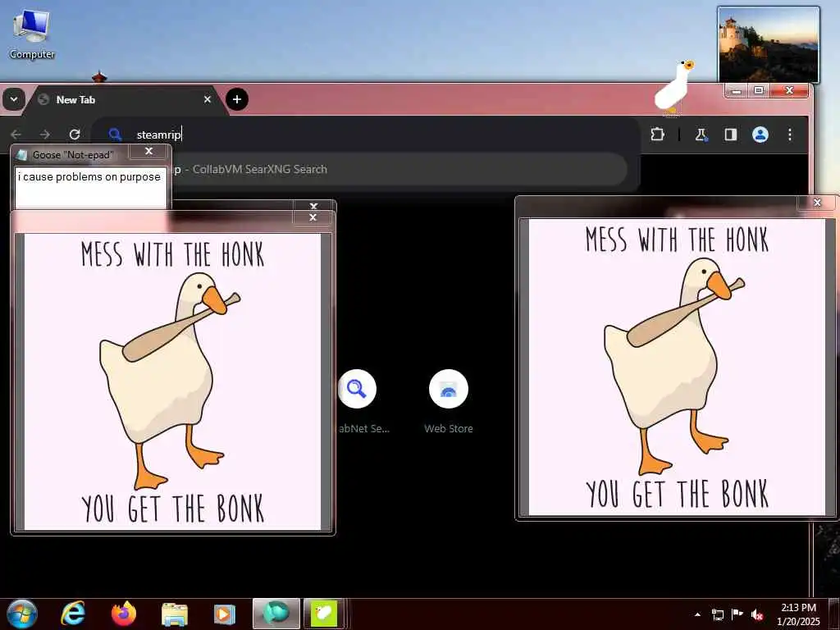Reload the page with the refresh icon
This screenshot has height=630, width=840.
coord(75,135)
